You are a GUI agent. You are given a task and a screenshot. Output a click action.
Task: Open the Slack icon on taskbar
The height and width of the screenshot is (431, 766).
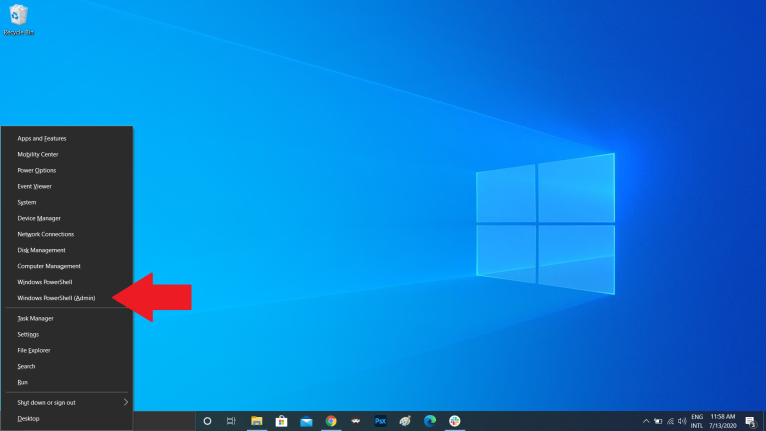454,421
